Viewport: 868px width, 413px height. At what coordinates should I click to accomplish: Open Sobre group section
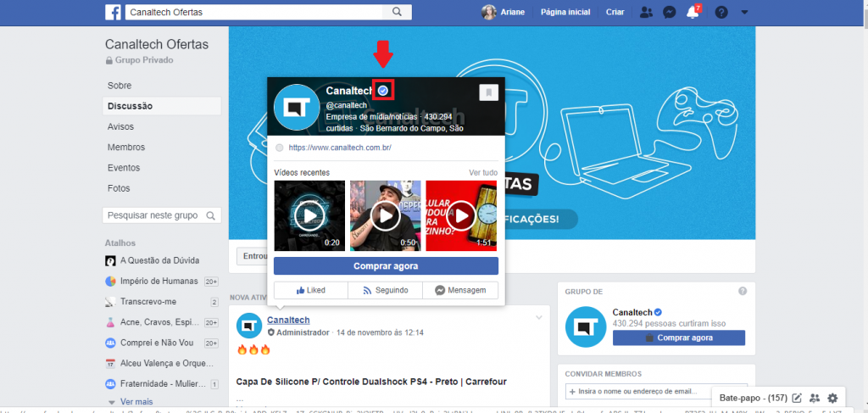pos(120,86)
